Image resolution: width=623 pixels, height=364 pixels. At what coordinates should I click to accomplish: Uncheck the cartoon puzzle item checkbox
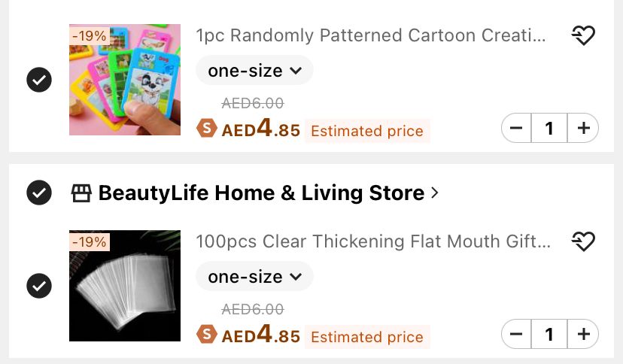pyautogui.click(x=39, y=80)
